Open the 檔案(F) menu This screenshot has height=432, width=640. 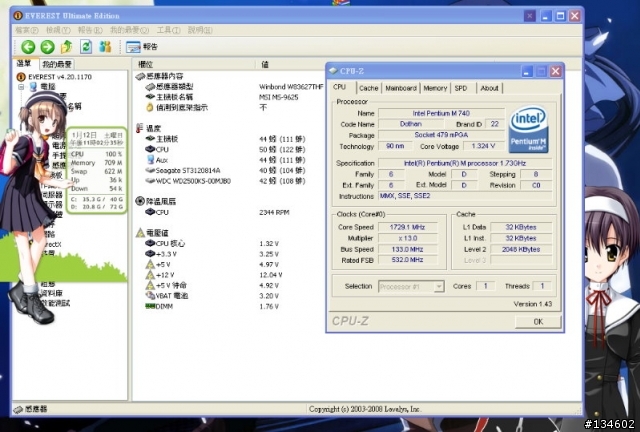tap(27, 30)
